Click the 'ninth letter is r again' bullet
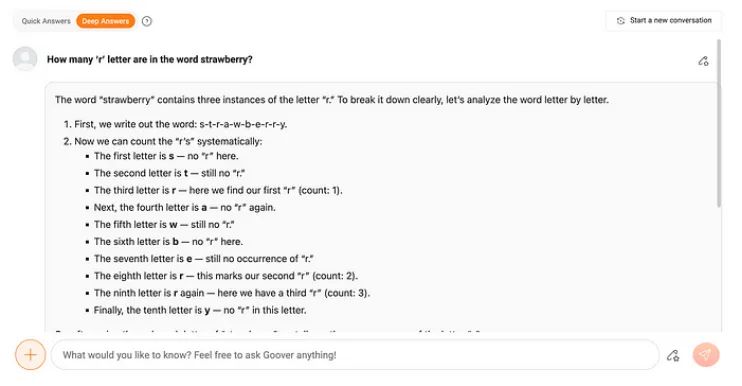This screenshot has height=386, width=742. click(231, 293)
